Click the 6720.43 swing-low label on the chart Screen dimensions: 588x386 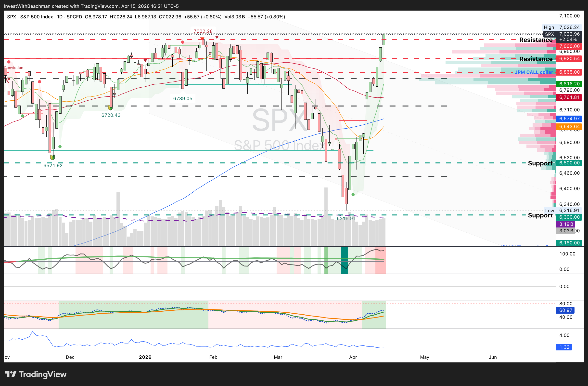(x=111, y=115)
